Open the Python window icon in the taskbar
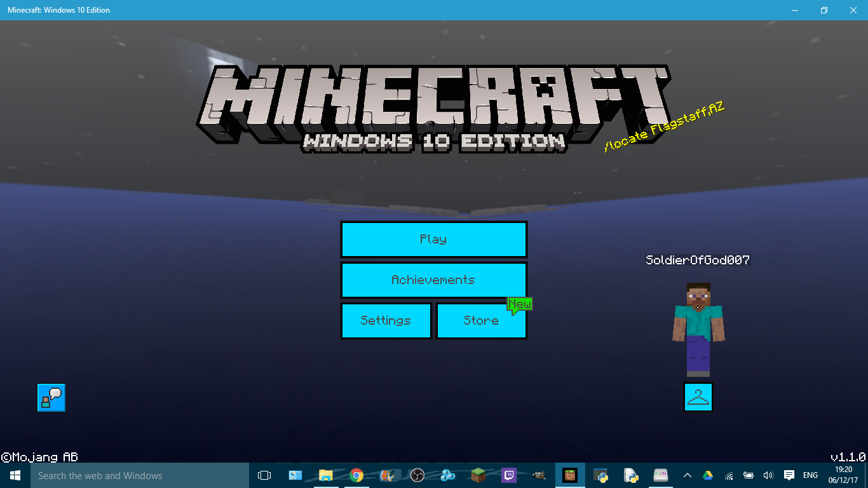Screen dimensions: 868x488 tap(600, 475)
